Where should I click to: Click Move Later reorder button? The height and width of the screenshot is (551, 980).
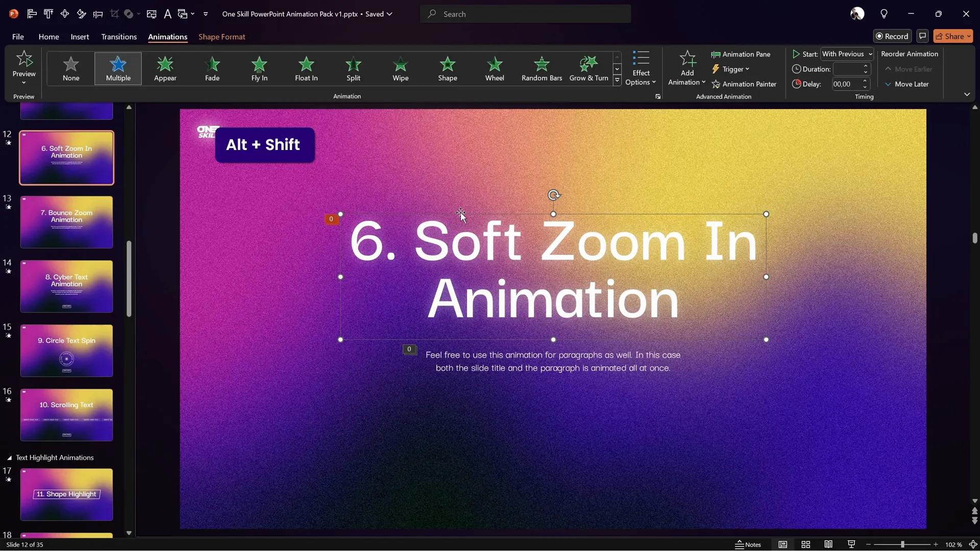click(907, 84)
